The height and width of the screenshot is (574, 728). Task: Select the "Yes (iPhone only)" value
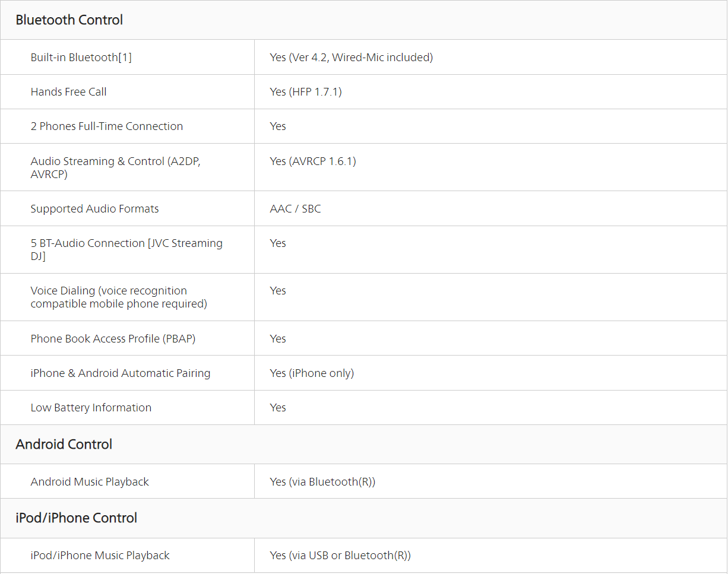click(x=312, y=373)
